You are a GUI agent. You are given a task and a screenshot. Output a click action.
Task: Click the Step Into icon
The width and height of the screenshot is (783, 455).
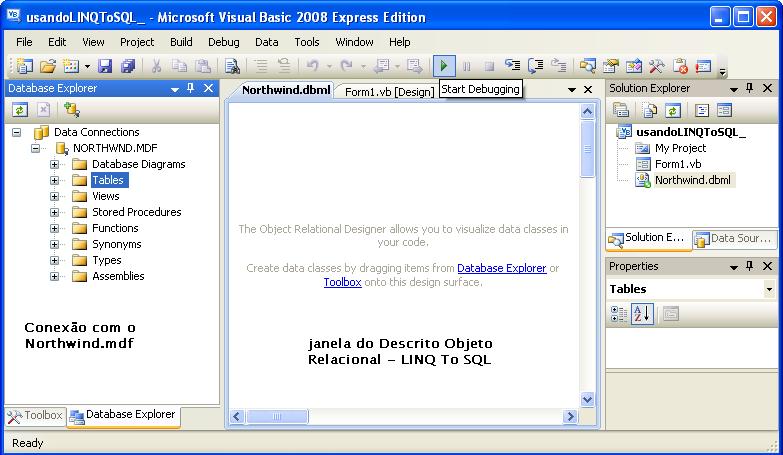[512, 66]
